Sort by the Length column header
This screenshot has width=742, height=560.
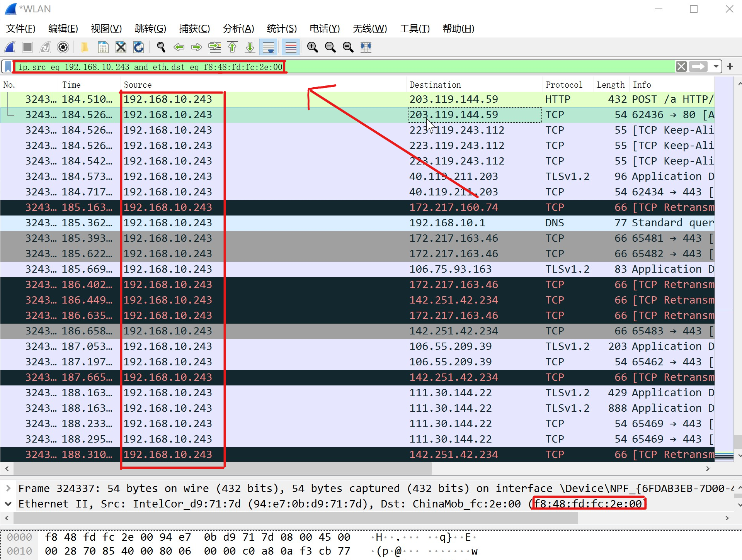point(611,85)
